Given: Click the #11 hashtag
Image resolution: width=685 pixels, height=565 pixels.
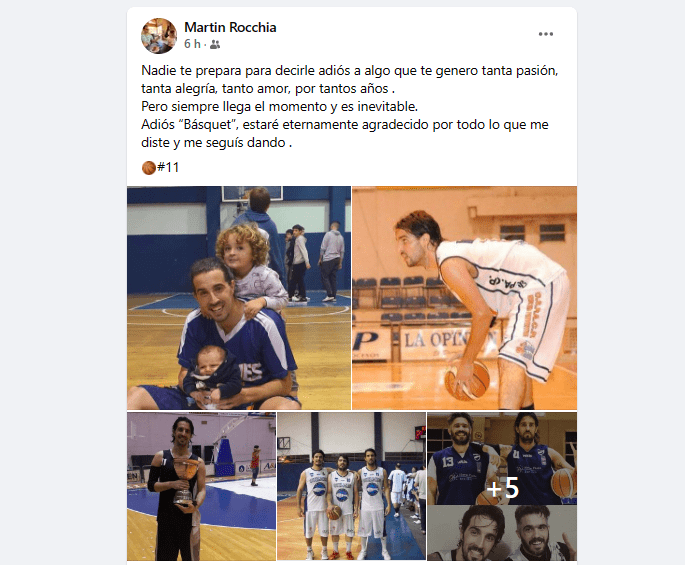Looking at the screenshot, I should coord(168,167).
